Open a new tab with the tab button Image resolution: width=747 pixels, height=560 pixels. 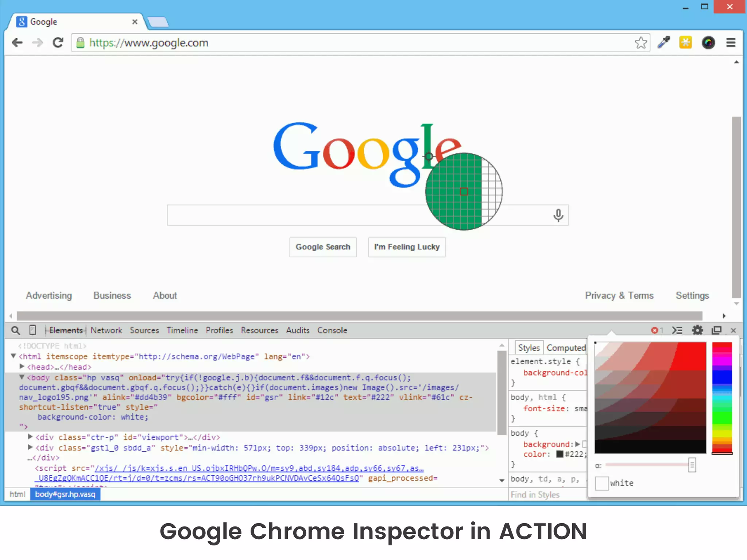click(158, 22)
